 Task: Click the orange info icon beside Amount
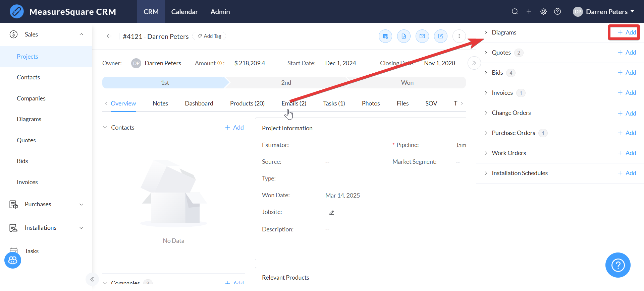tap(220, 63)
